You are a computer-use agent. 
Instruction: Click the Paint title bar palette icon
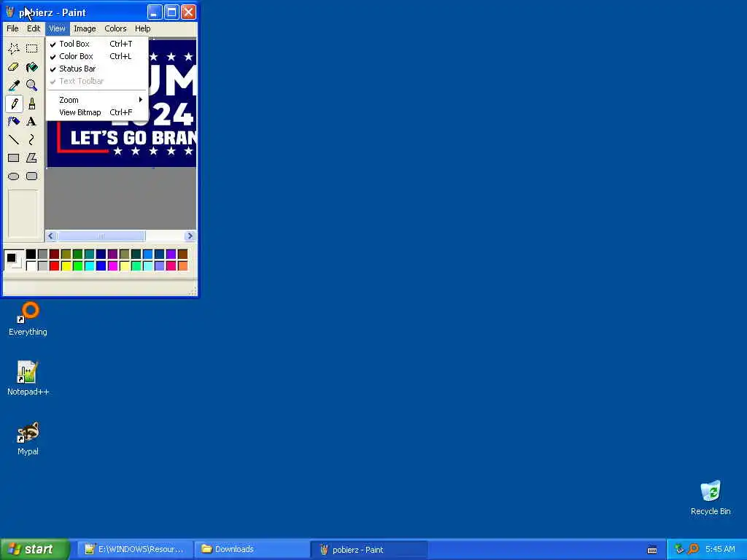point(10,12)
